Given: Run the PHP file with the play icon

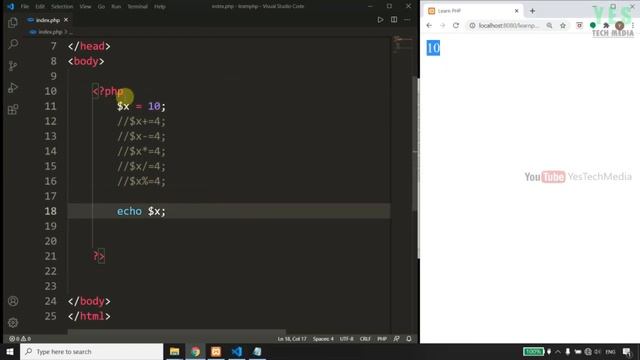Looking at the screenshot, I should pos(380,20).
